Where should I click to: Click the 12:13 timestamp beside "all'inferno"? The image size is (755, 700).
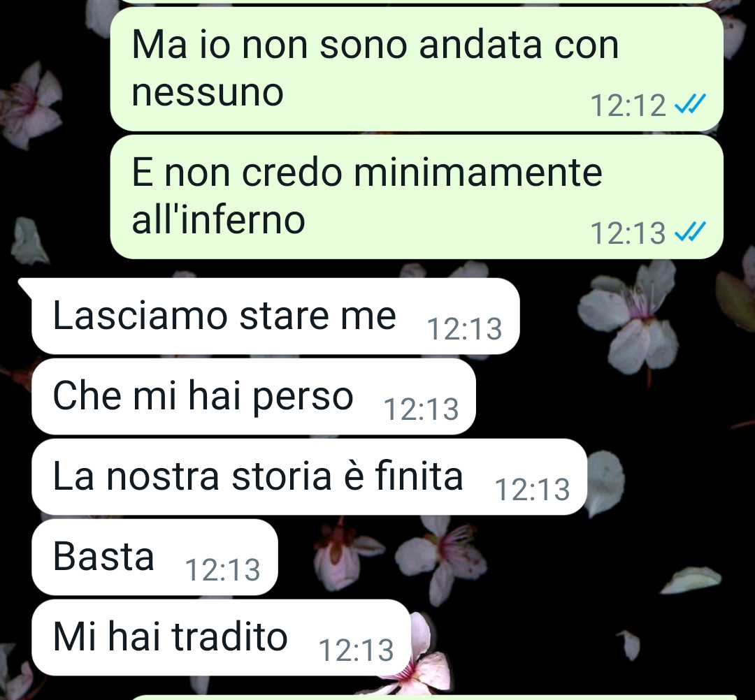(x=628, y=233)
